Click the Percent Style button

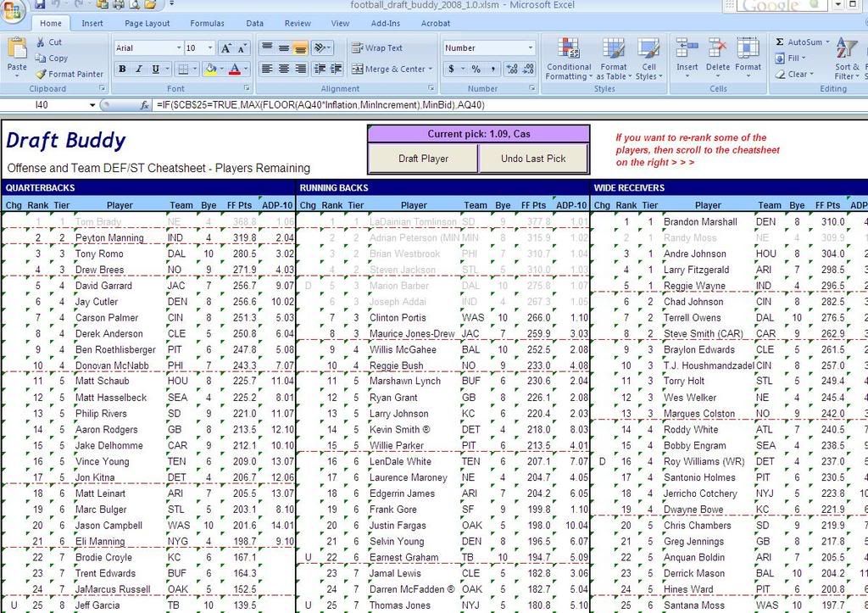(476, 70)
